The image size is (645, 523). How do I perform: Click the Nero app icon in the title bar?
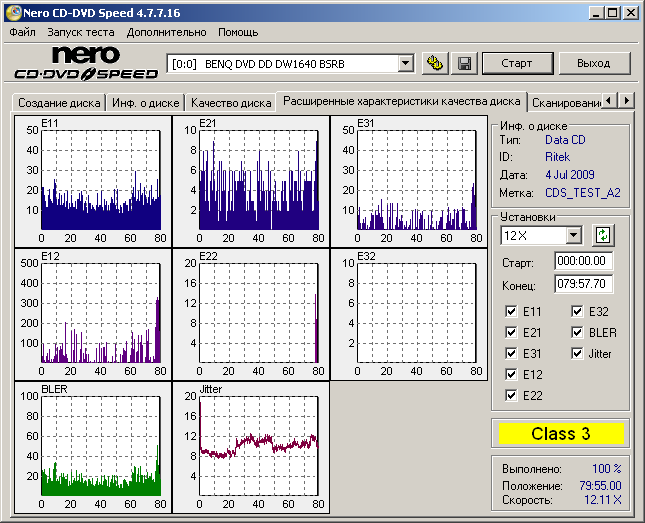coord(11,12)
